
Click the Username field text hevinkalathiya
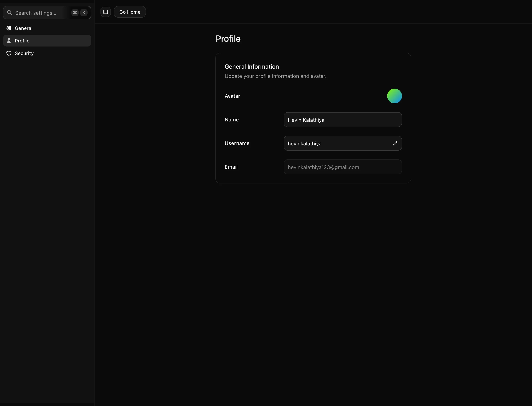tap(305, 144)
